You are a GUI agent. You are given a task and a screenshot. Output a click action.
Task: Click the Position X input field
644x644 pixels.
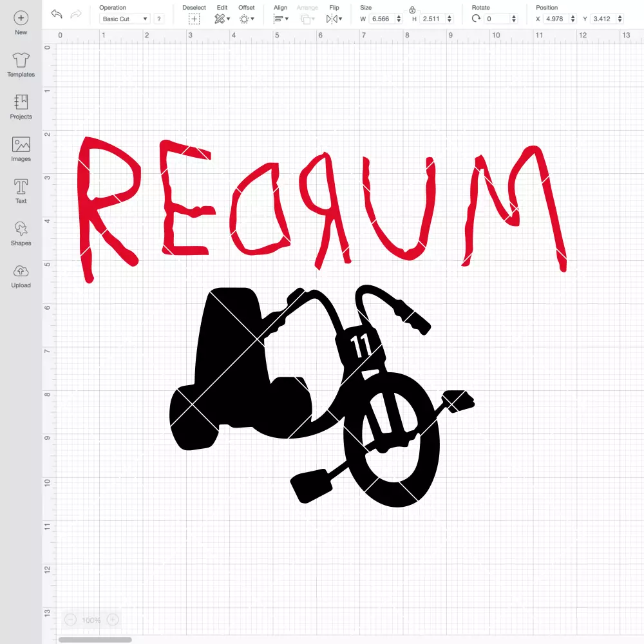coord(556,19)
